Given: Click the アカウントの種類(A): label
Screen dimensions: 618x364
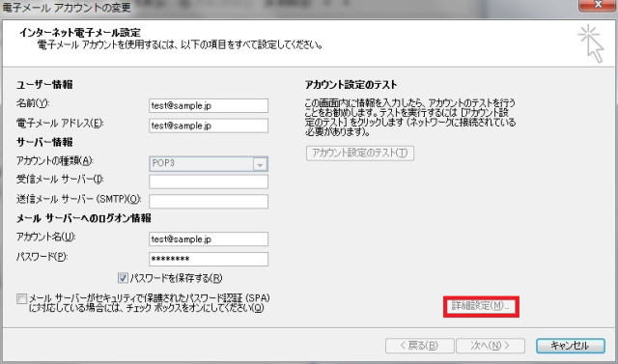Looking at the screenshot, I should (x=55, y=160).
